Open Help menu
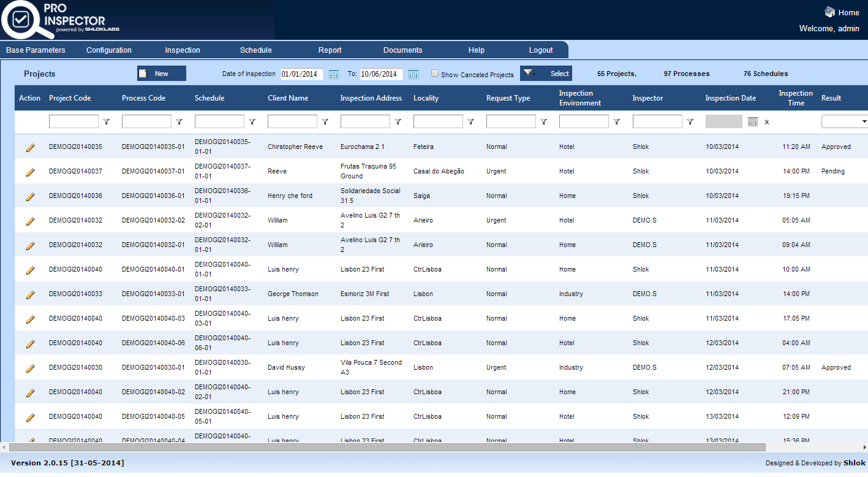The width and height of the screenshot is (868, 477). (477, 50)
